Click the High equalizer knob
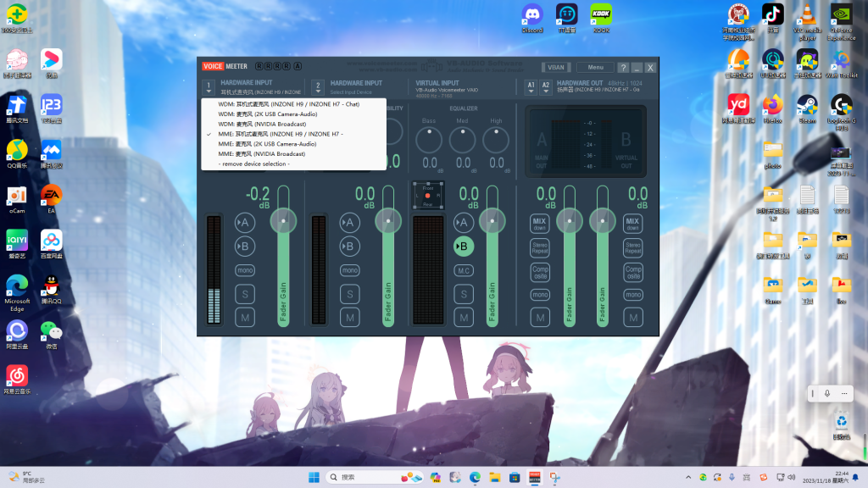The height and width of the screenshot is (488, 868). coord(496,140)
